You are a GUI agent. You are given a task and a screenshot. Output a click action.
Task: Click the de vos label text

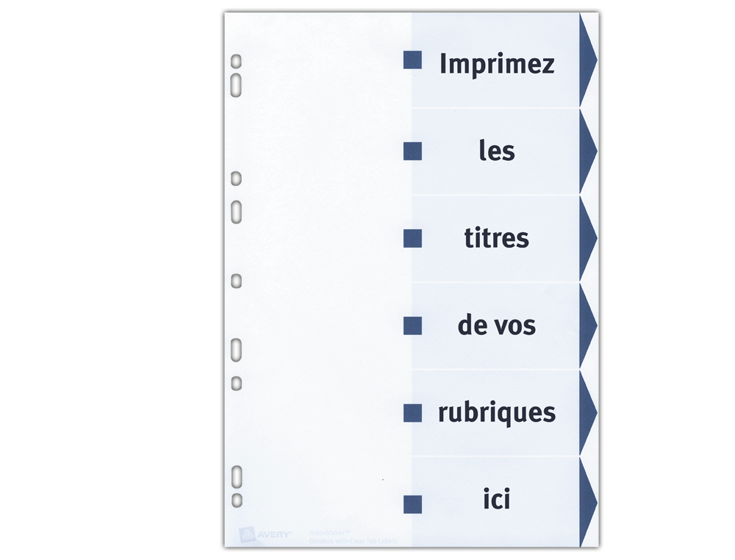[x=497, y=326]
